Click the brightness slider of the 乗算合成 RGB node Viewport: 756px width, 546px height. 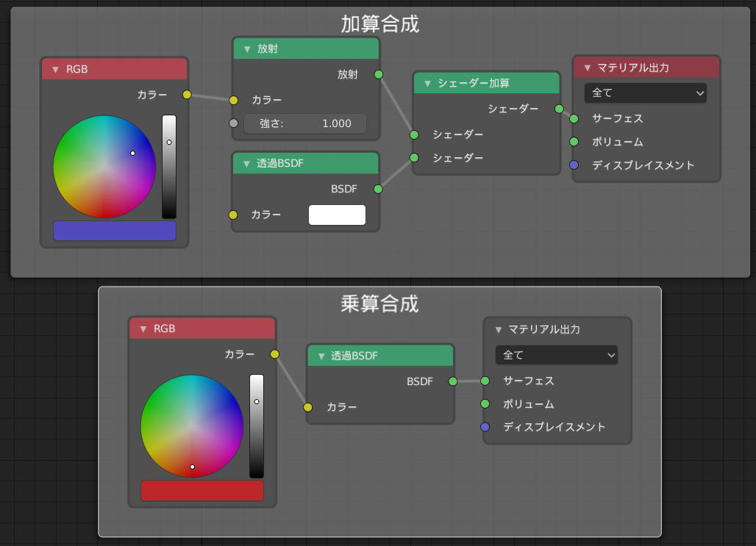point(257,426)
